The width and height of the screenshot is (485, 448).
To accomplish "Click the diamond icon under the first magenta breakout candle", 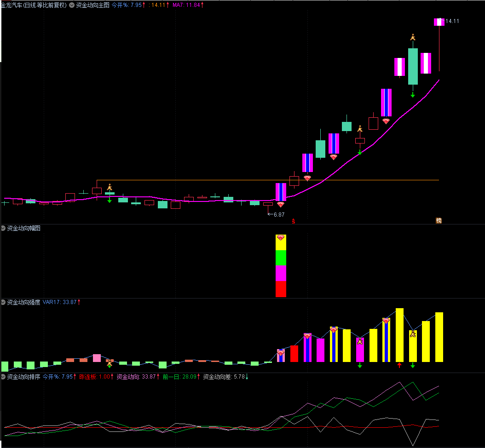I will (281, 205).
